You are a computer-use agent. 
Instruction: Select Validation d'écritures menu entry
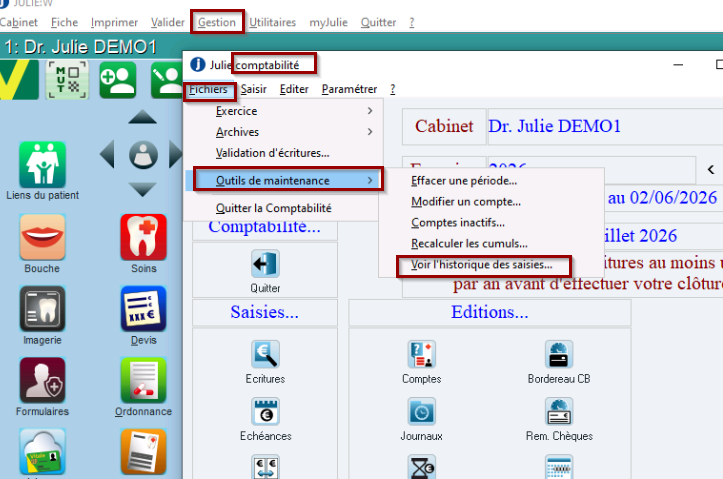click(284, 153)
